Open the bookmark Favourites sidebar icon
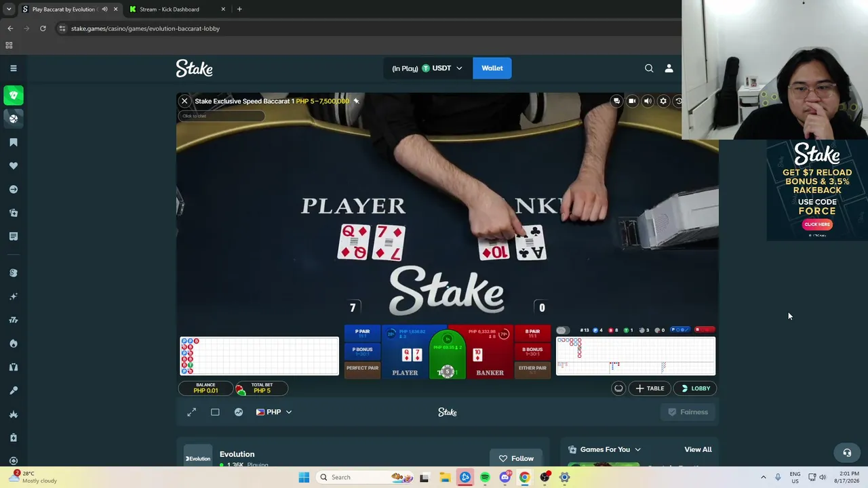This screenshot has height=488, width=868. tap(14, 142)
